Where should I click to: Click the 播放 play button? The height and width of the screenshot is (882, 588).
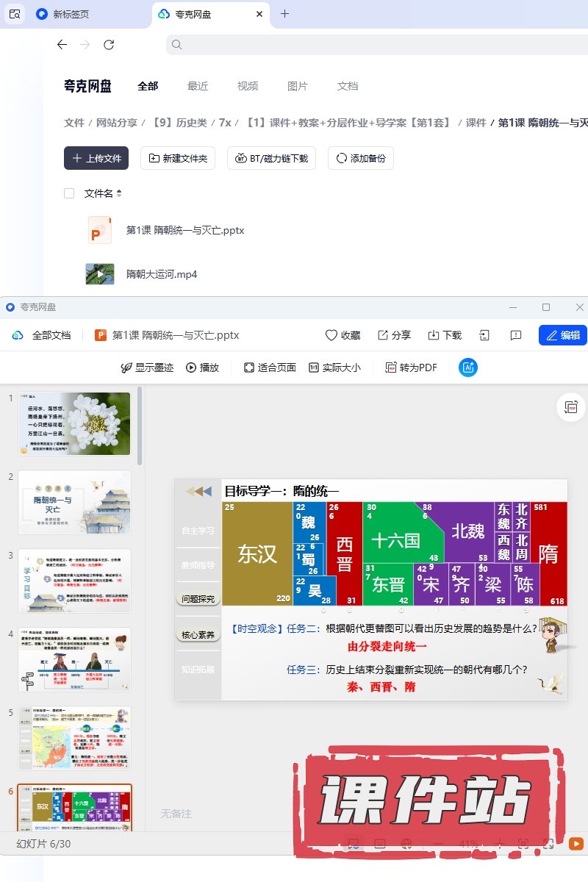click(202, 367)
